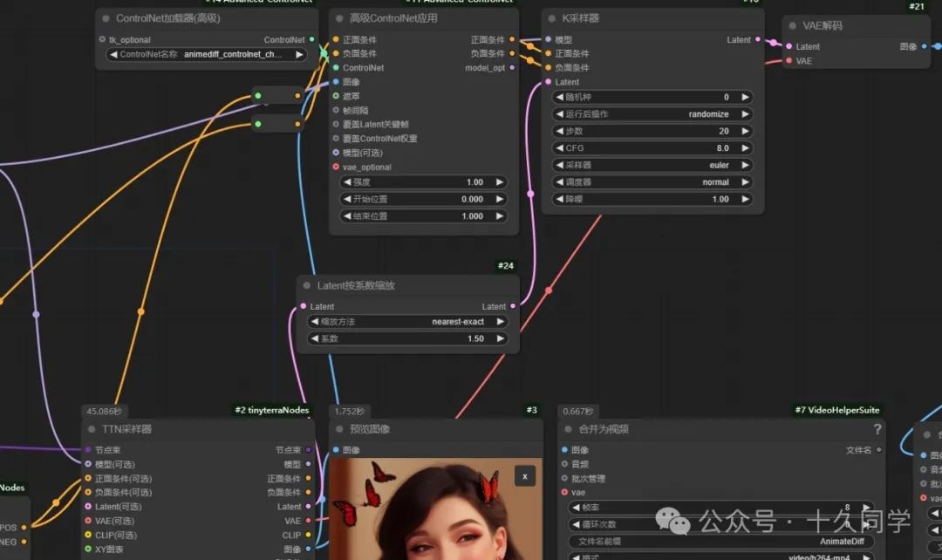The width and height of the screenshot is (942, 560).
Task: Toggle the 合并为视频 node collapse dot
Action: [568, 429]
